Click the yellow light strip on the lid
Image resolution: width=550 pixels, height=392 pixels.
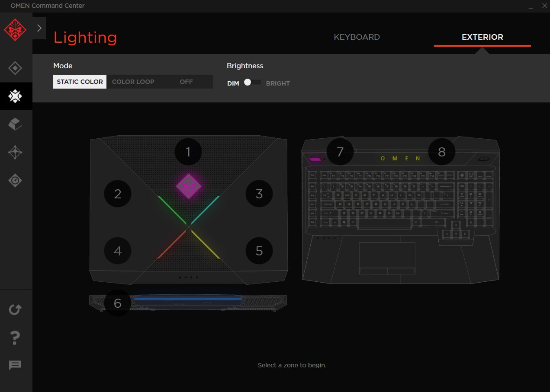click(205, 244)
